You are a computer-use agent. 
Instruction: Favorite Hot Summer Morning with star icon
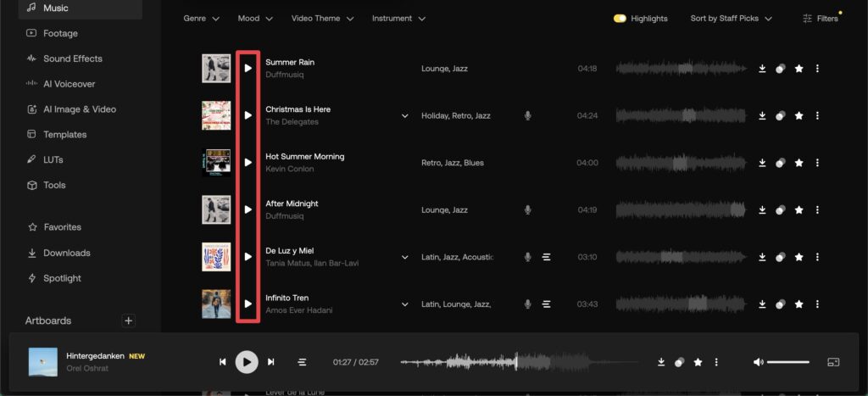coord(798,163)
